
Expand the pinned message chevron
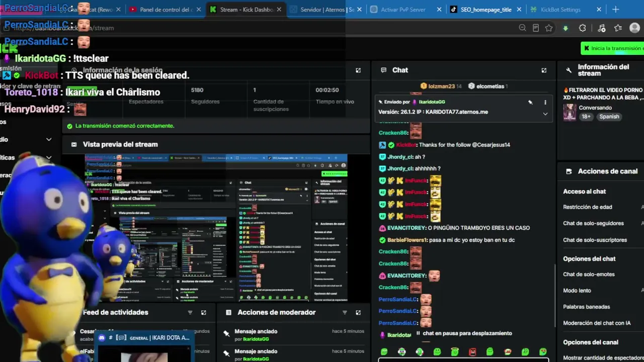pyautogui.click(x=545, y=114)
